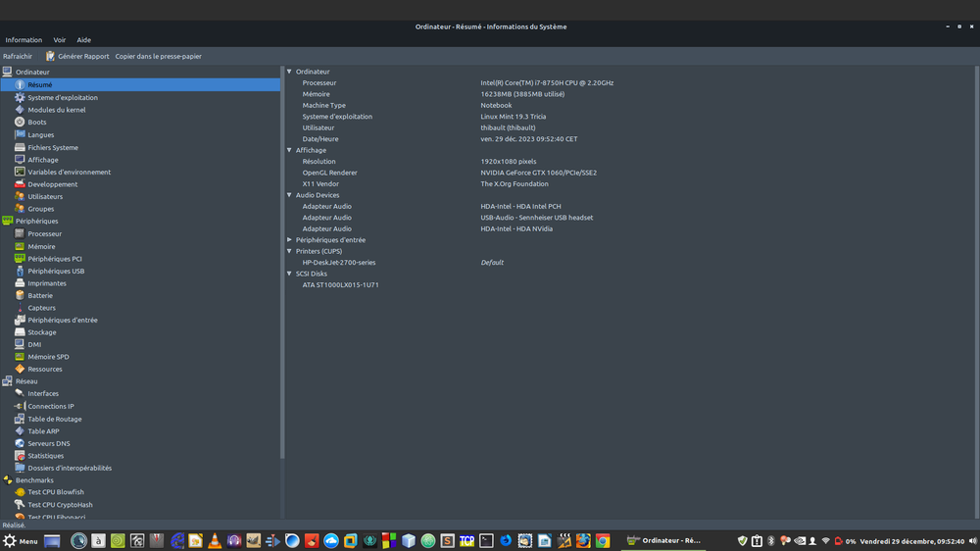Open the Aide menu
The image size is (980, 551).
[x=84, y=40]
